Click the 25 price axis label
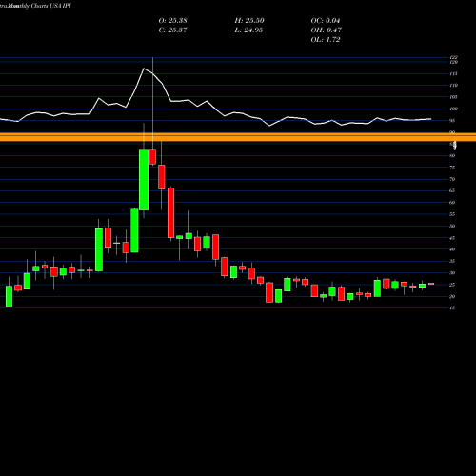The height and width of the screenshot is (476, 476). (453, 285)
